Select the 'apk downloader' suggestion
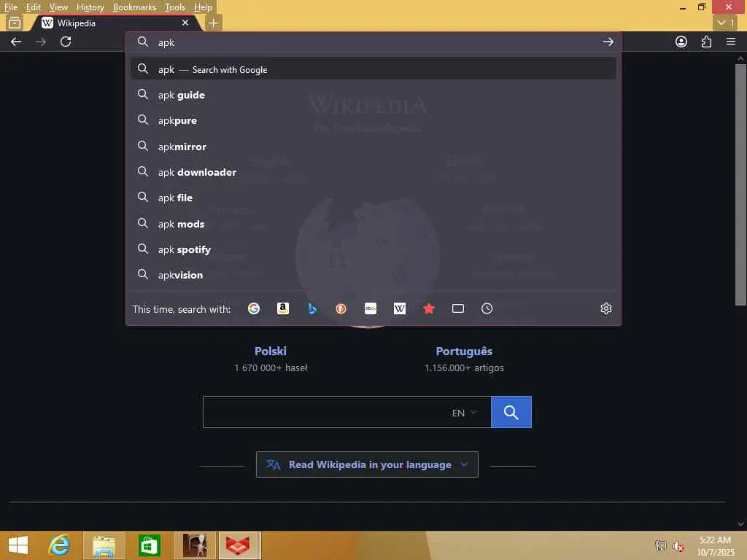The height and width of the screenshot is (560, 747). click(x=373, y=172)
